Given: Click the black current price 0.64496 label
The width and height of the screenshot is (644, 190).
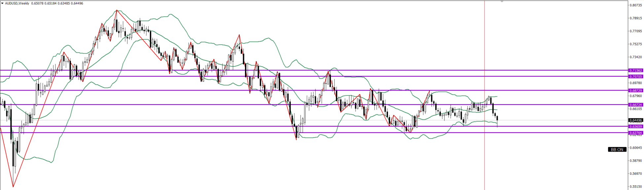Looking at the screenshot, I should [635, 120].
